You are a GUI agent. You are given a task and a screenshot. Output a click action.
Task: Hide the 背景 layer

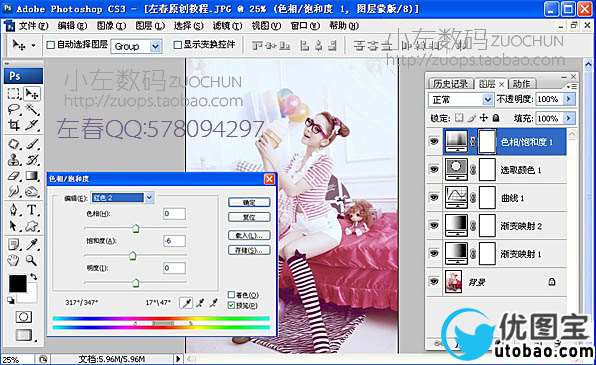point(434,281)
